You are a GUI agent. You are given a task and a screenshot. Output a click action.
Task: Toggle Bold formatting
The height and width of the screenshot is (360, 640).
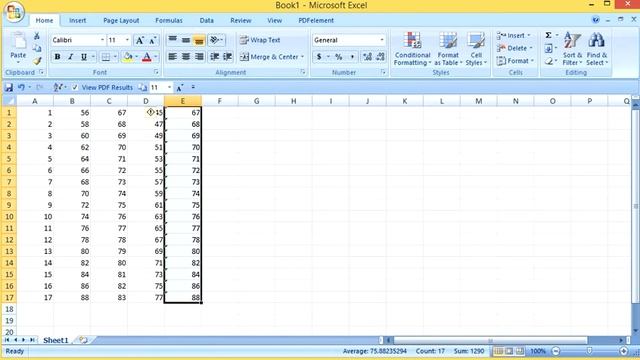click(x=58, y=57)
